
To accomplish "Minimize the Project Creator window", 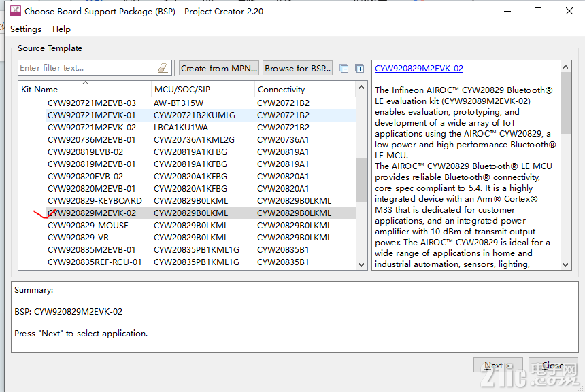I will click(x=507, y=11).
